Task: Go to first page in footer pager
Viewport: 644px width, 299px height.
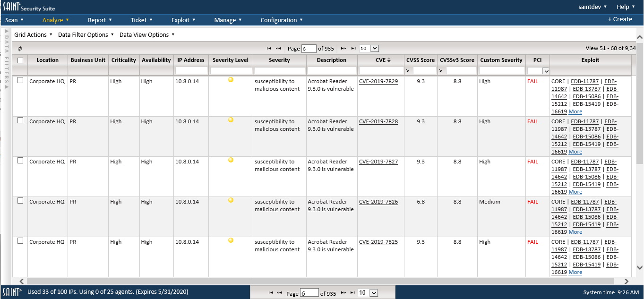Action: point(271,293)
